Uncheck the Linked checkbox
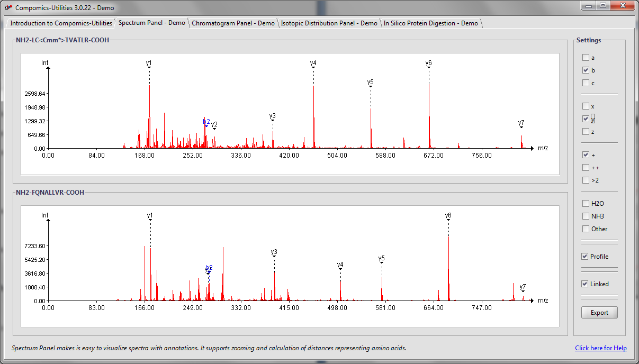This screenshot has width=639, height=364. click(585, 284)
